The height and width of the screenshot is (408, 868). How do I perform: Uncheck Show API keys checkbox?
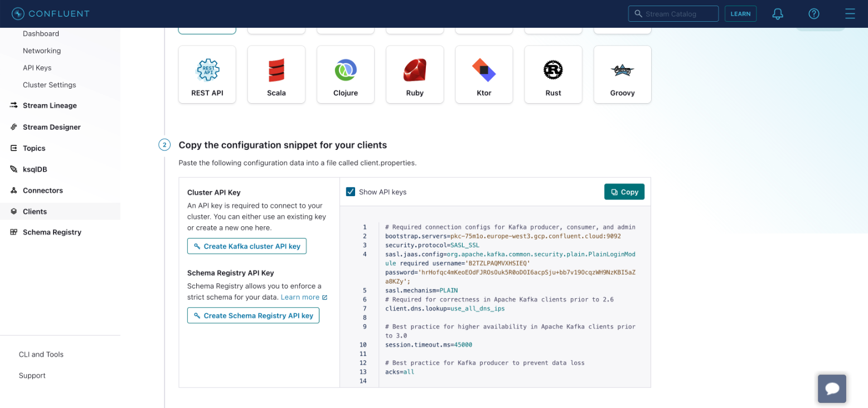[351, 192]
